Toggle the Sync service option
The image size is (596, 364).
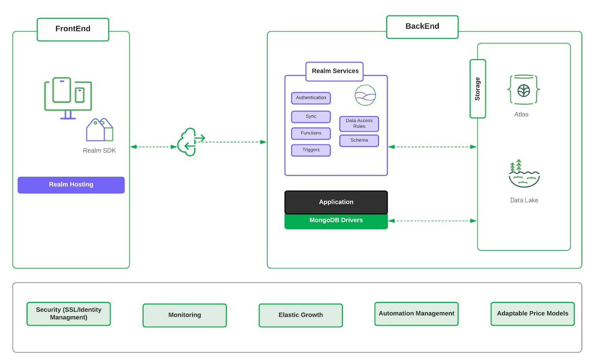click(x=311, y=116)
